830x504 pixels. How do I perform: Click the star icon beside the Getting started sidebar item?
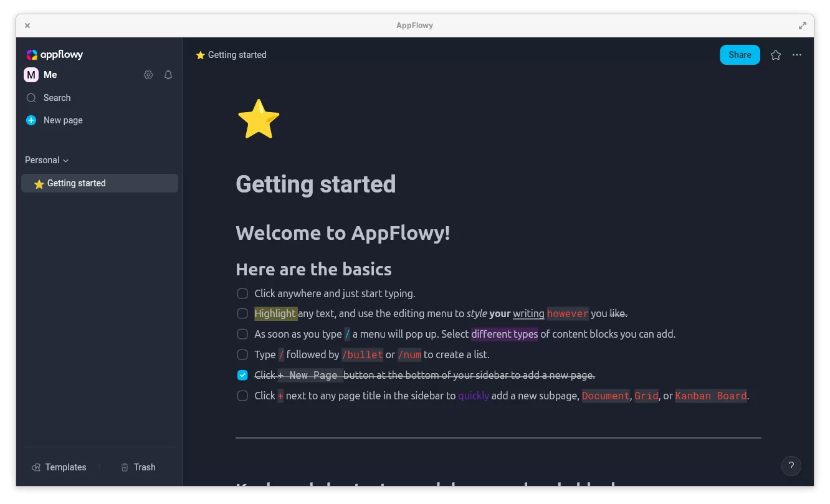pyautogui.click(x=39, y=184)
